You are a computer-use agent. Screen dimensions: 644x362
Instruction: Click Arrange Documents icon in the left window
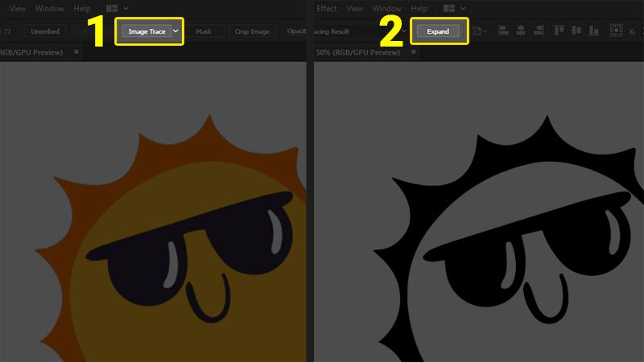tap(112, 8)
